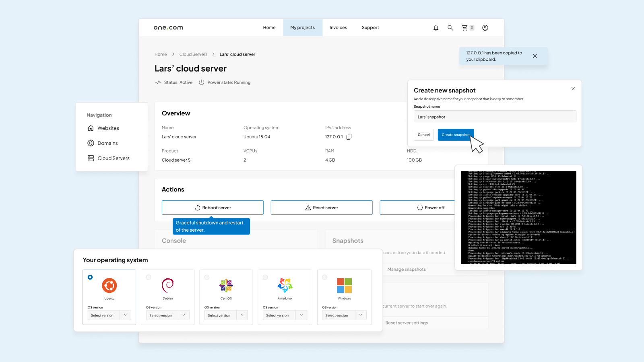The image size is (644, 362).
Task: Select the CentOS radio button
Action: tap(207, 277)
